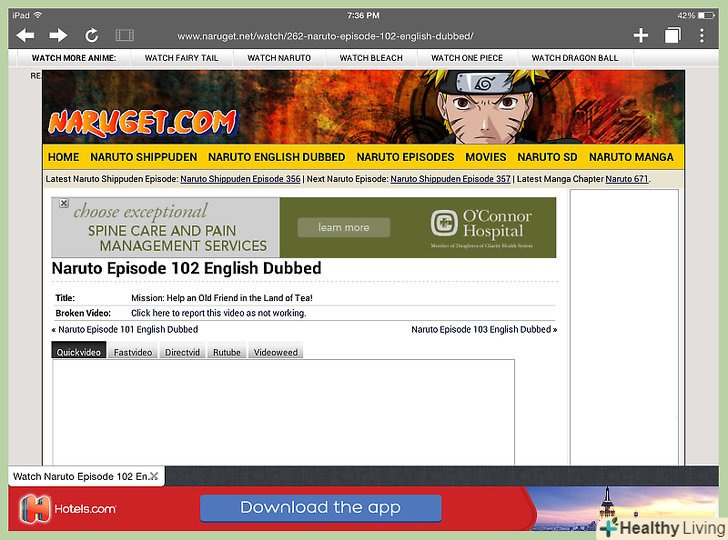
Task: Tap the Hotels.com logo icon
Action: point(35,509)
